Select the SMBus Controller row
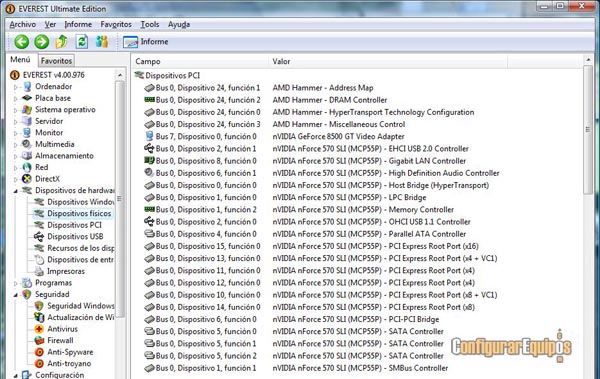Viewport: 600px width, 379px height. pos(360,368)
